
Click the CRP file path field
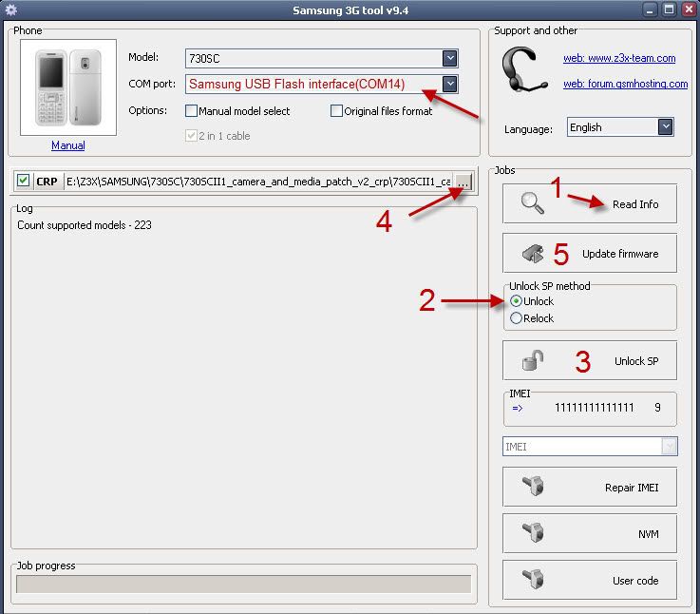[258, 182]
